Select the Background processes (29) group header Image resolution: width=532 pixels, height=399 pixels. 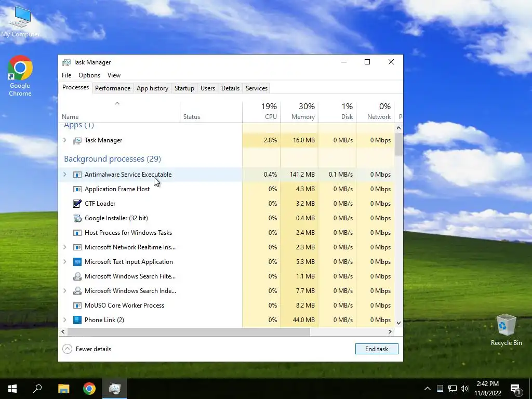[112, 159]
